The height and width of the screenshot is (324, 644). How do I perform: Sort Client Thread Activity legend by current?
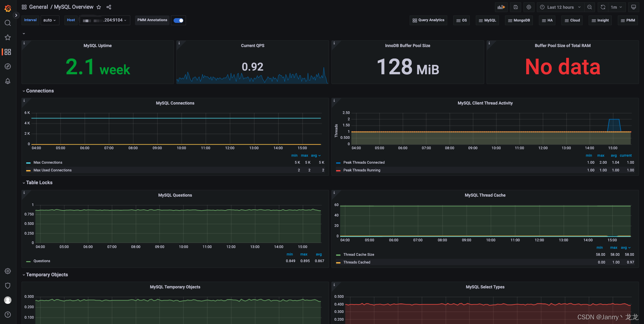[x=626, y=156]
